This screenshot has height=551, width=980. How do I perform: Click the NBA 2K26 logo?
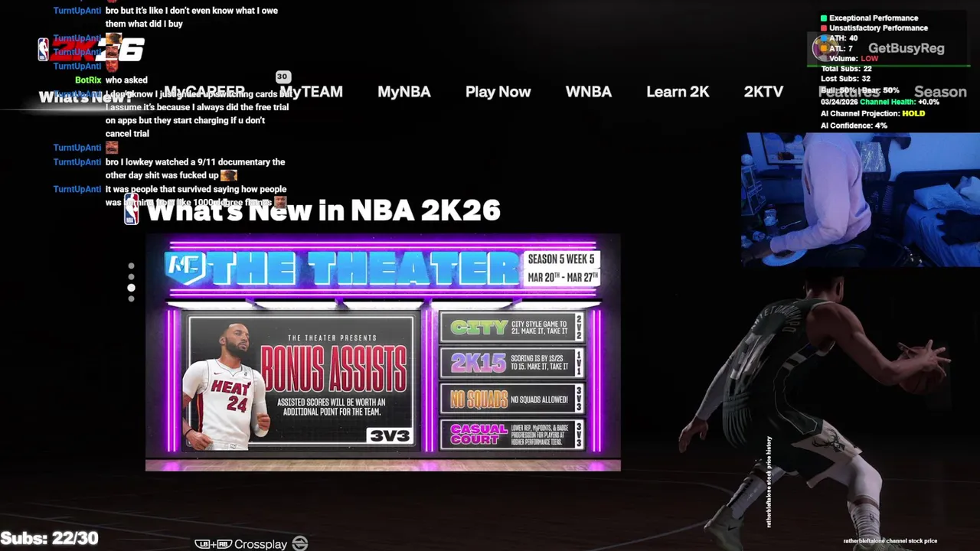(91, 50)
